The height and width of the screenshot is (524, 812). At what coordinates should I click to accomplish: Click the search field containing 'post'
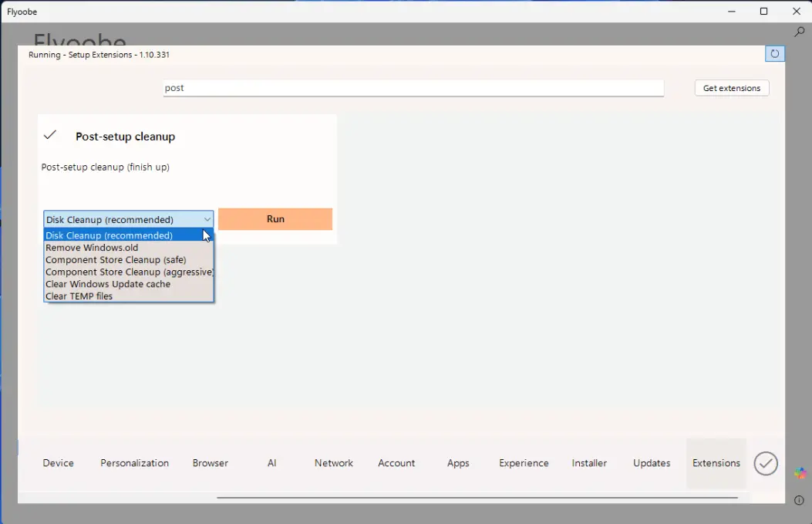pos(413,88)
